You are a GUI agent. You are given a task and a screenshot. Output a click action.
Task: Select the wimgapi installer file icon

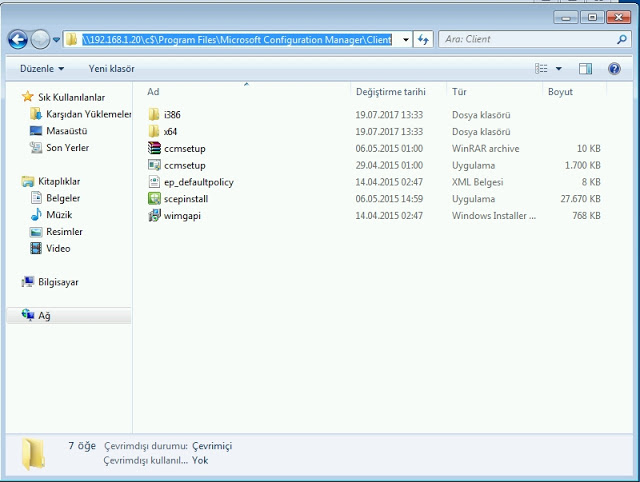point(154,216)
